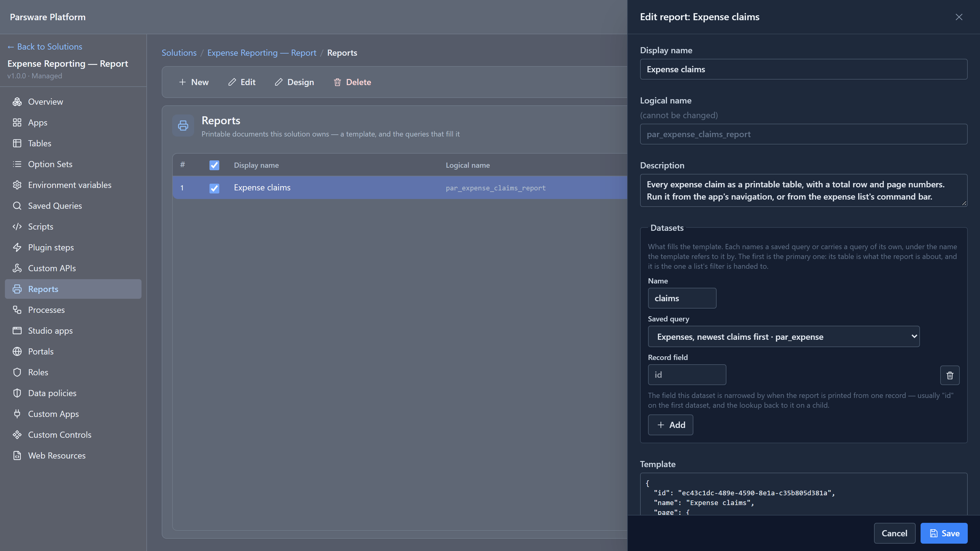Image resolution: width=980 pixels, height=551 pixels.
Task: Click the Processes workflow icon
Action: 17,310
